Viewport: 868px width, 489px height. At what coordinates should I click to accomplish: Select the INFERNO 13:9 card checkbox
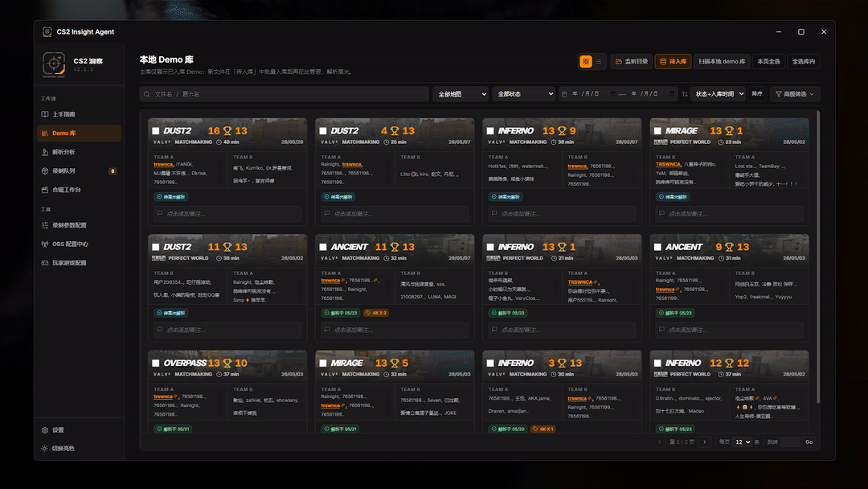tap(490, 131)
